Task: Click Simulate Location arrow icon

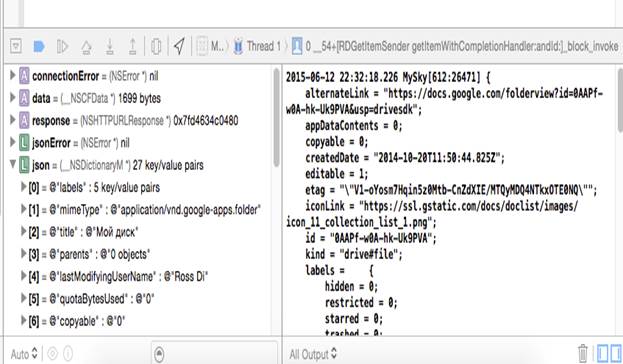Action: point(180,46)
